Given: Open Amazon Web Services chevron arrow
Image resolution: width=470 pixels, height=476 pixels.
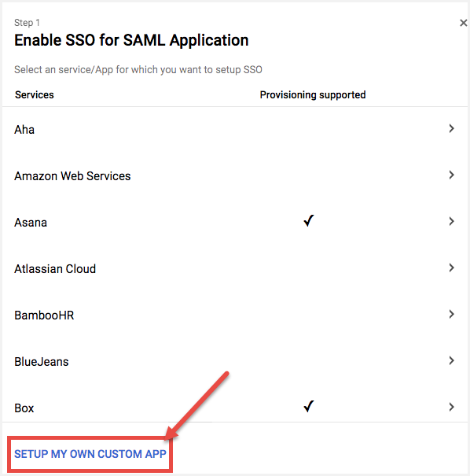Looking at the screenshot, I should click(451, 175).
